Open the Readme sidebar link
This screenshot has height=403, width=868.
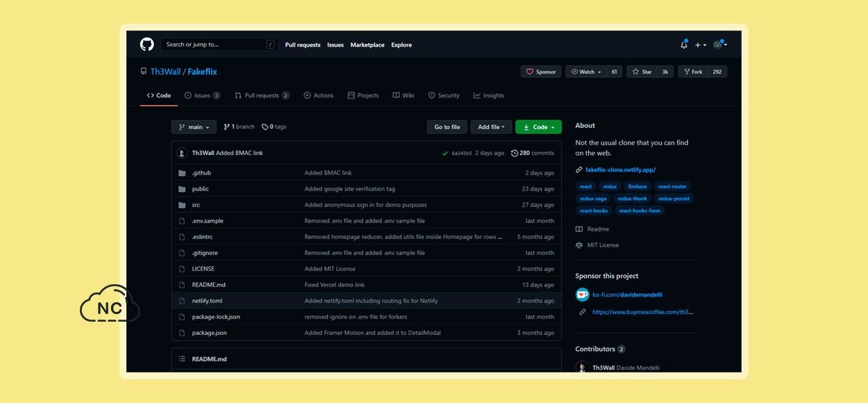tap(592, 229)
